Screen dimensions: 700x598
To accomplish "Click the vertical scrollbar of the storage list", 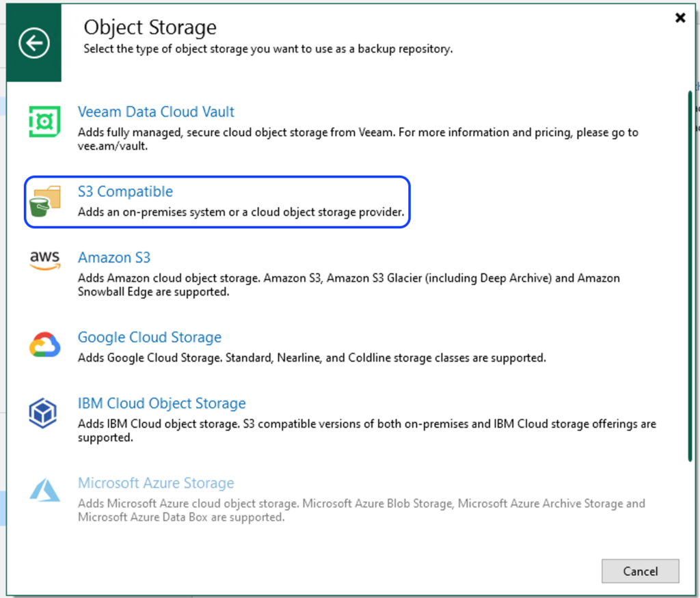I will [x=689, y=273].
